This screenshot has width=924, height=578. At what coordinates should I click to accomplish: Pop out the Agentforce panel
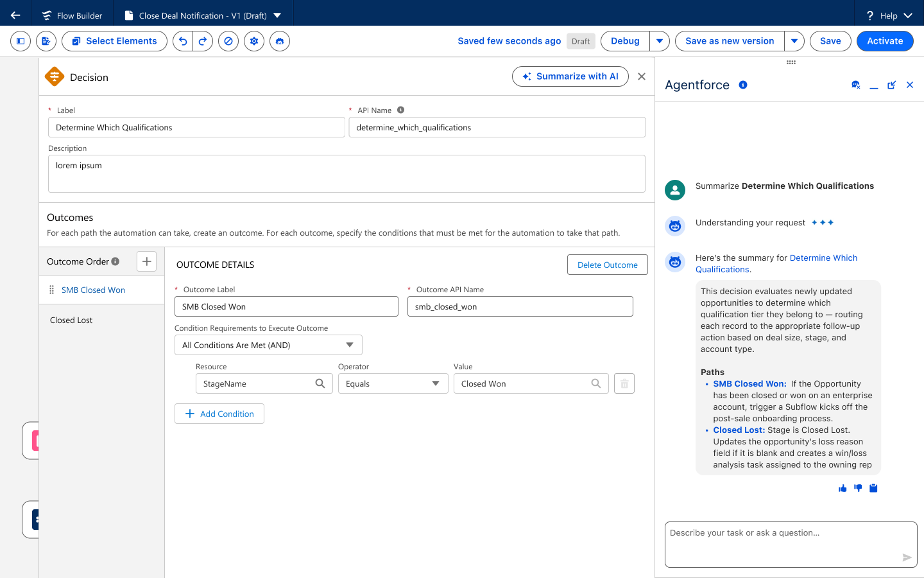tap(891, 85)
